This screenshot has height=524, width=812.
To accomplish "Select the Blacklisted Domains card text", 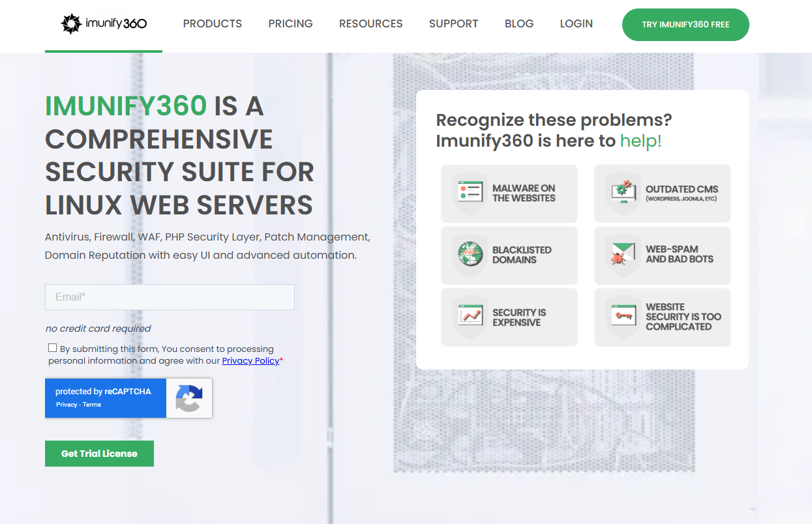I will coord(522,255).
